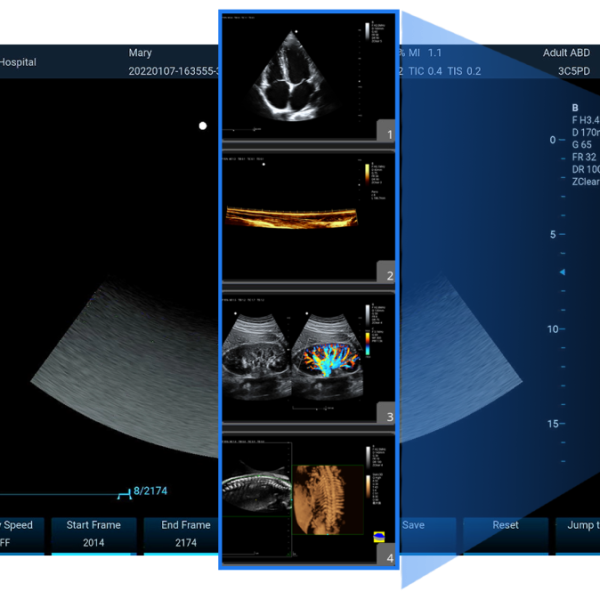This screenshot has height=600, width=600.
Task: Click the 8/2174 frame counter
Action: (x=151, y=491)
